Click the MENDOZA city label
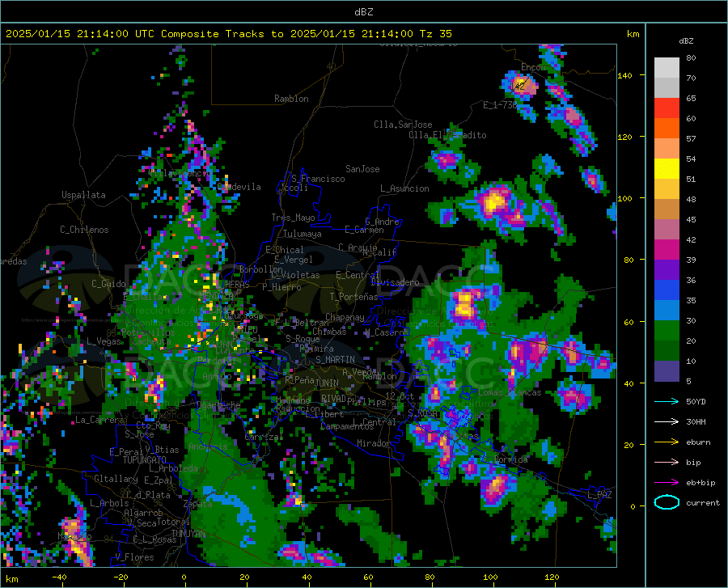The height and width of the screenshot is (588, 728). [x=215, y=296]
